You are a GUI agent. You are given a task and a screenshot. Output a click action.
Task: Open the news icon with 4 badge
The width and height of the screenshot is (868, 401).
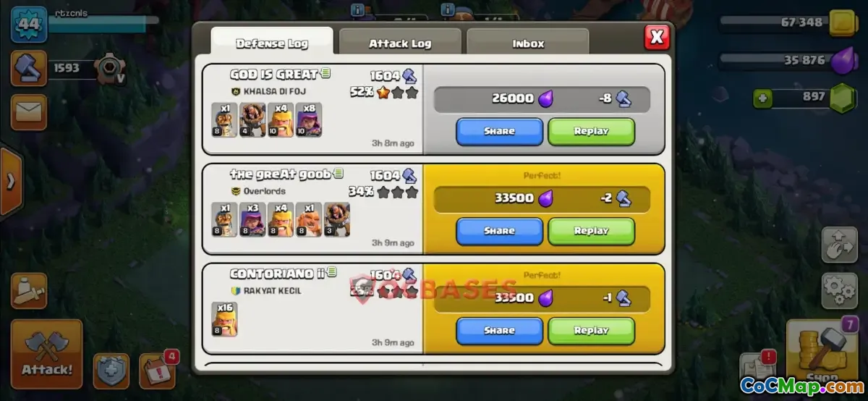pos(156,370)
